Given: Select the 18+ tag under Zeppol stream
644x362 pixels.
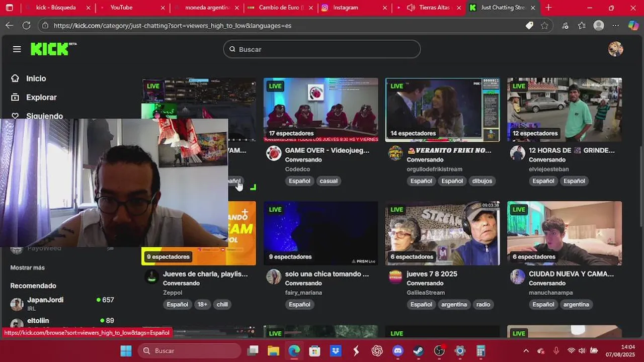Looking at the screenshot, I should [x=202, y=304].
